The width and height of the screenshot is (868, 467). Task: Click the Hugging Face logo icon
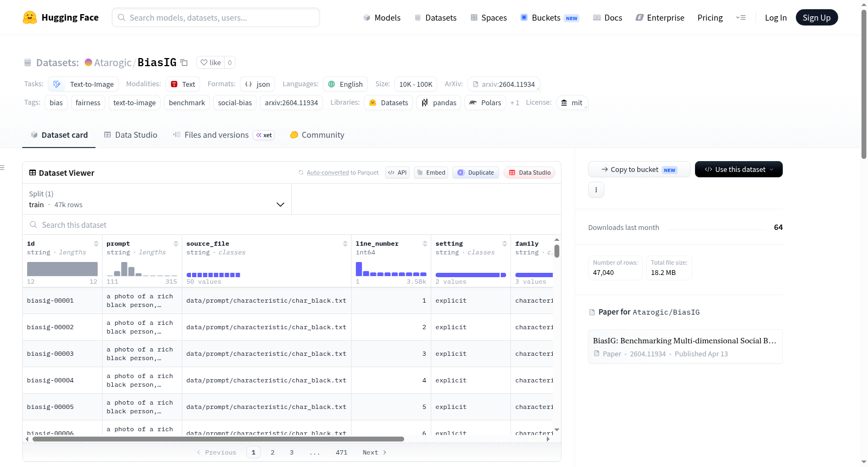[x=30, y=17]
